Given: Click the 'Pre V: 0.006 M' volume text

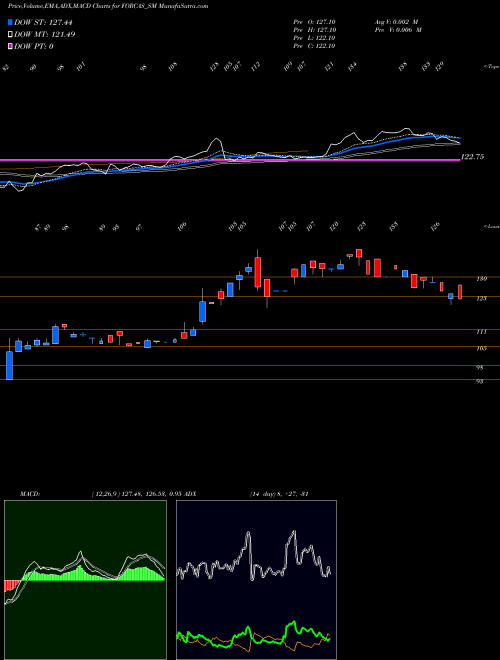Looking at the screenshot, I should [x=398, y=30].
